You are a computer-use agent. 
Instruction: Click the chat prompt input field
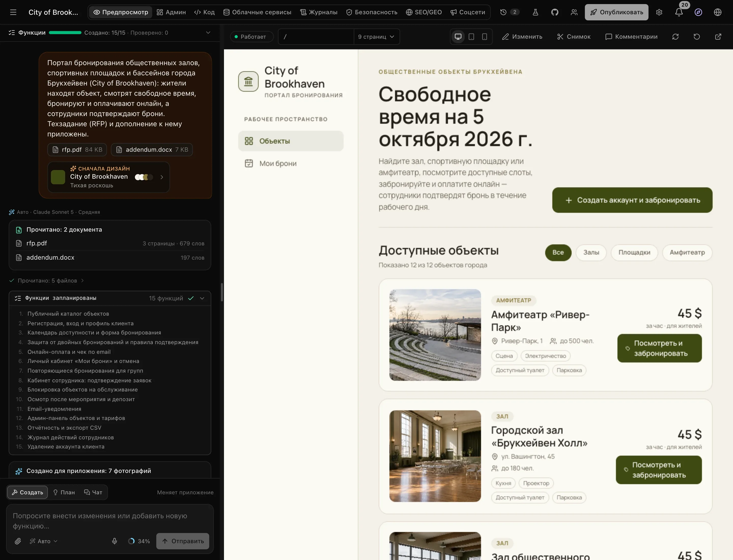coord(110,521)
